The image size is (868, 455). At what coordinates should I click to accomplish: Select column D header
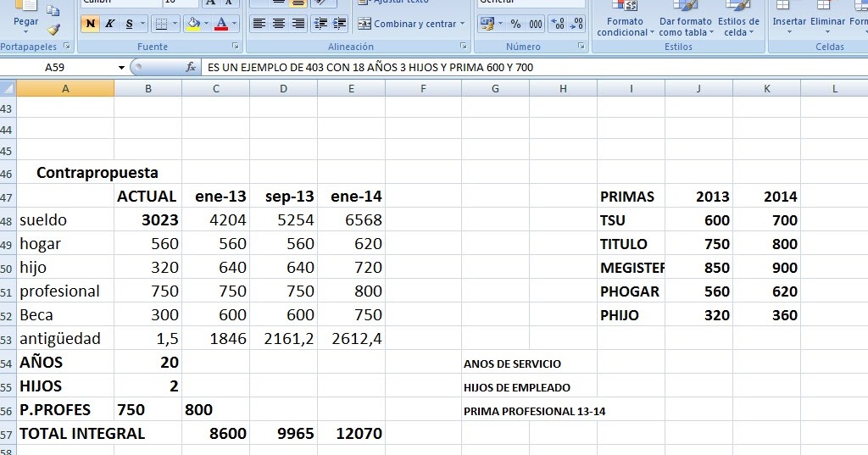click(x=283, y=89)
